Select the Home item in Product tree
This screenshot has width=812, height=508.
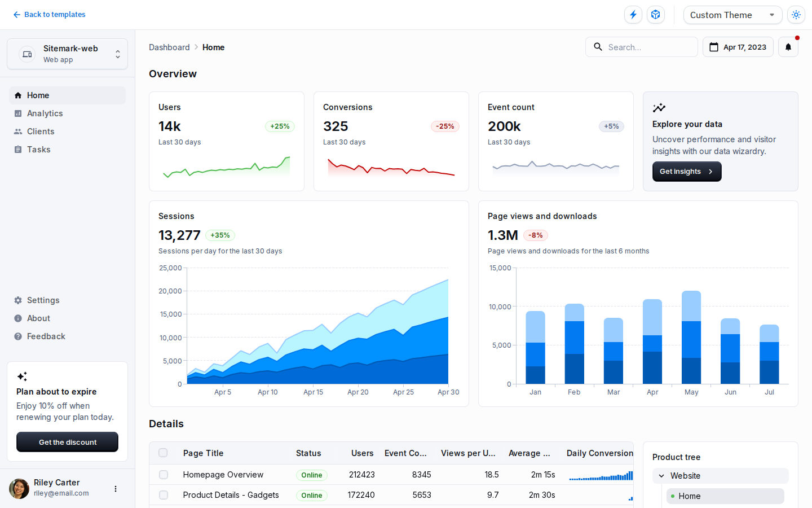tap(725, 496)
